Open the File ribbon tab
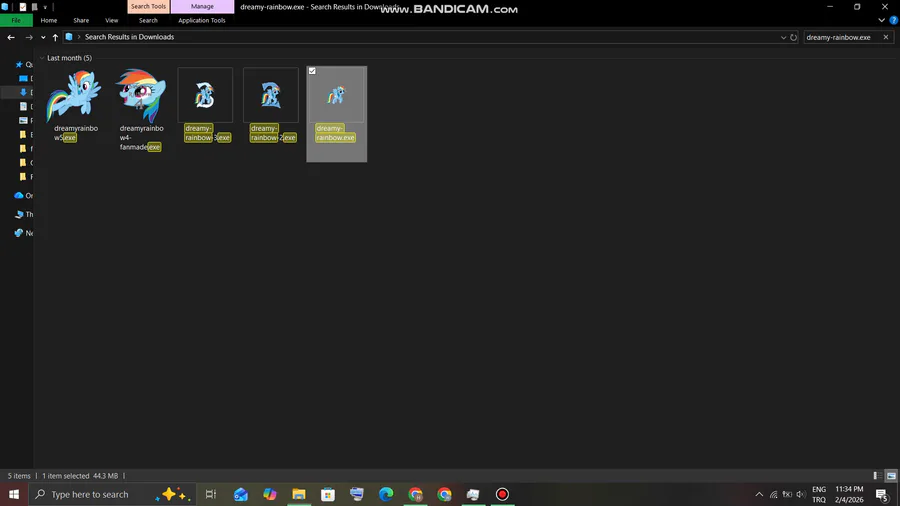Viewport: 900px width, 506px height. (16, 20)
